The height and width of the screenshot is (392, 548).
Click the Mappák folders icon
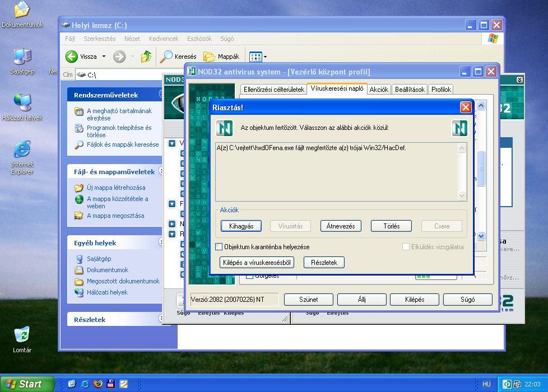tap(210, 56)
